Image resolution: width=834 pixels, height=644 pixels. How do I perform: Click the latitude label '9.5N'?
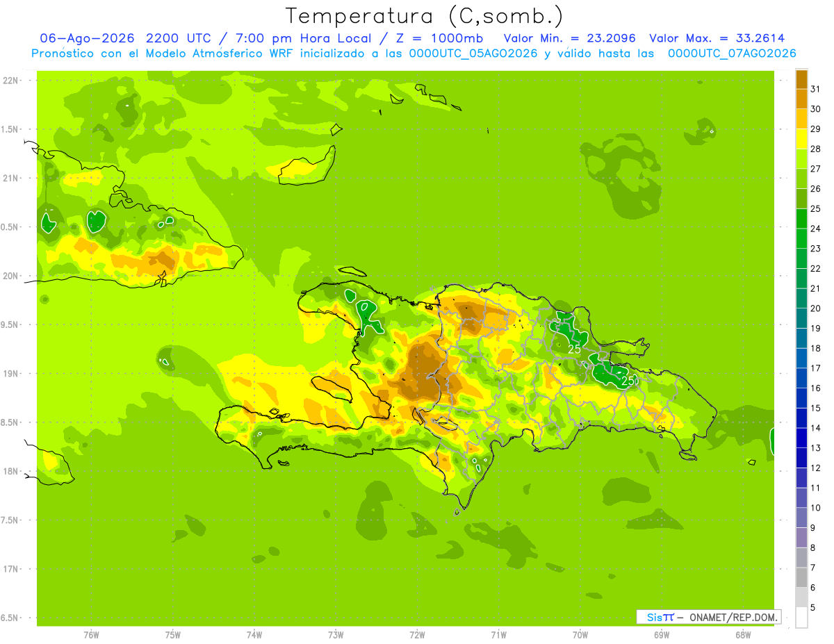point(10,325)
